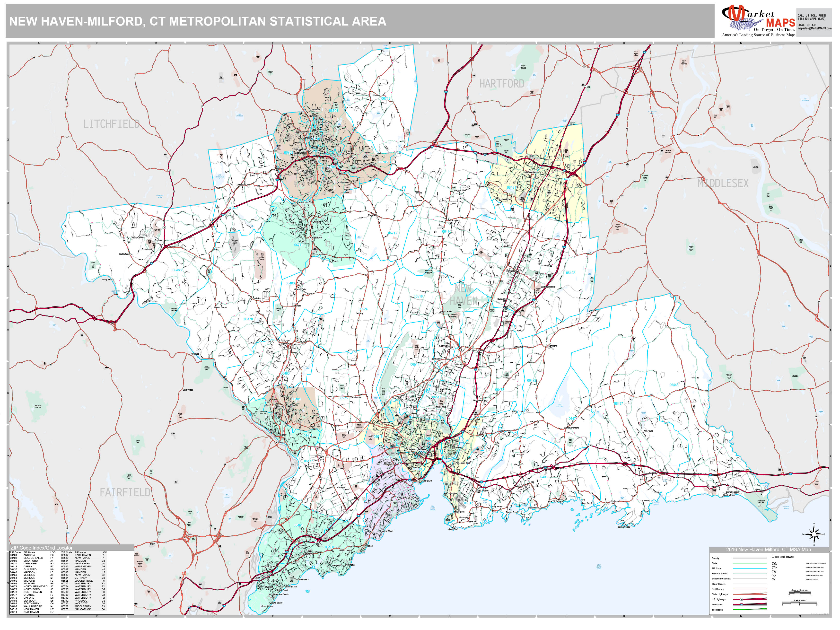The image size is (840, 630).
Task: Click the Cities and Towns legend heading
Action: (783, 557)
